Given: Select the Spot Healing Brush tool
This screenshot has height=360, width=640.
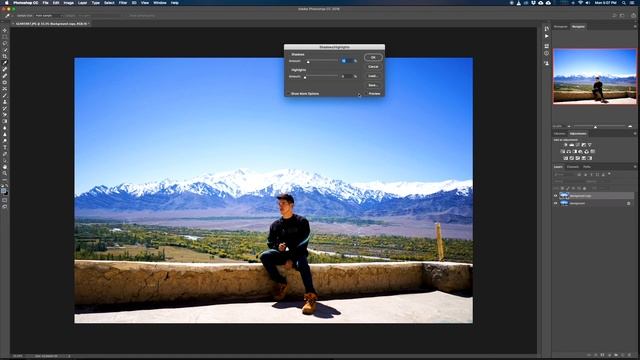Looking at the screenshot, I should pos(5,69).
